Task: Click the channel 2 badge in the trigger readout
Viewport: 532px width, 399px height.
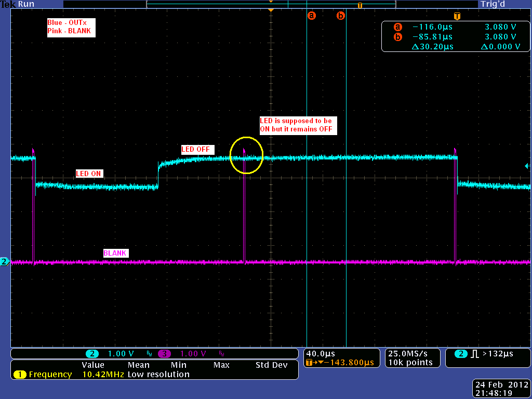Action: pos(461,354)
